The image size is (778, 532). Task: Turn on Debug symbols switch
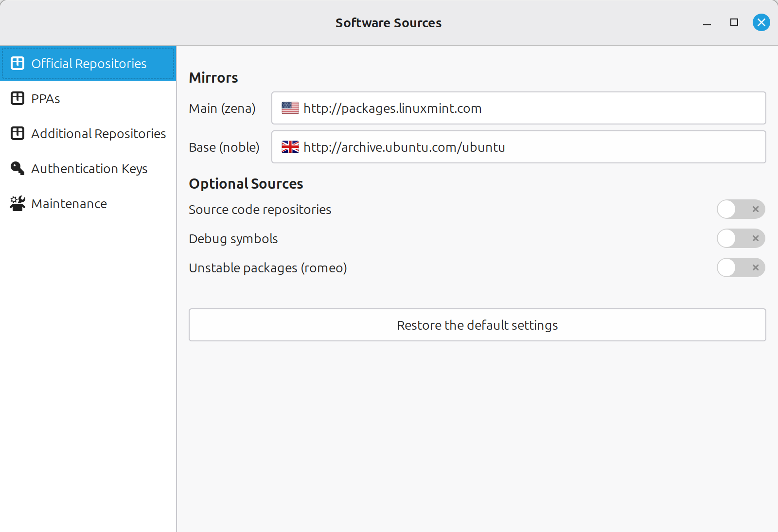coord(741,238)
